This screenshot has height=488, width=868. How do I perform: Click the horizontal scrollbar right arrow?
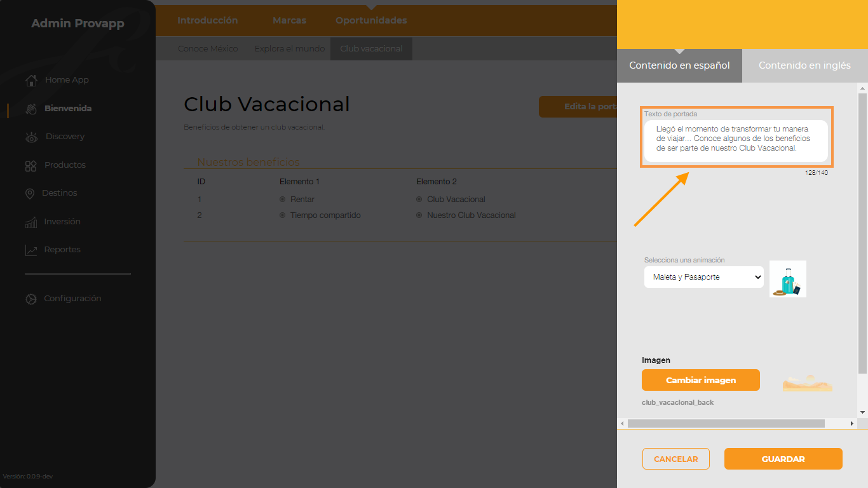click(x=852, y=423)
